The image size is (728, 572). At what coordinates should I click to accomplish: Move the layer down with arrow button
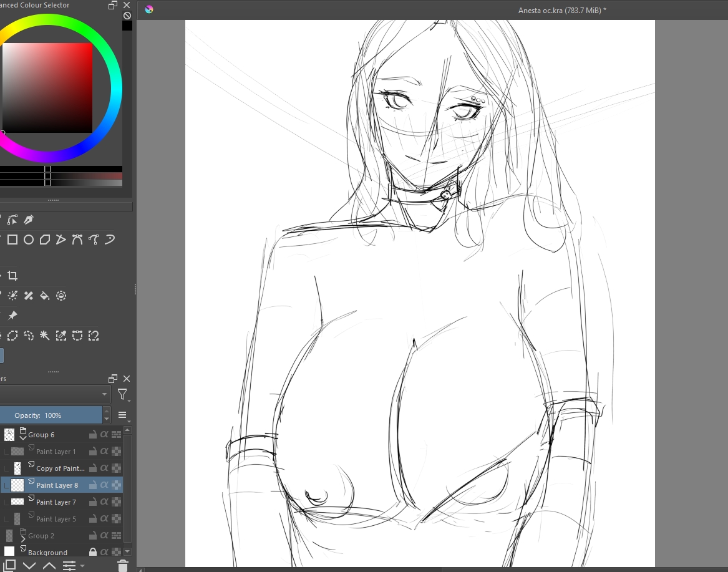coord(29,565)
